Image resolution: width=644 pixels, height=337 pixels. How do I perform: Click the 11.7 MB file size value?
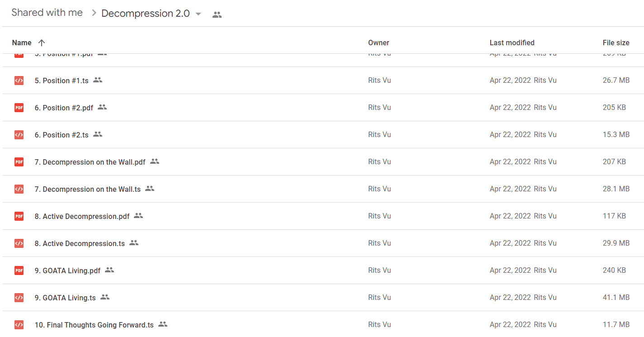(x=616, y=325)
